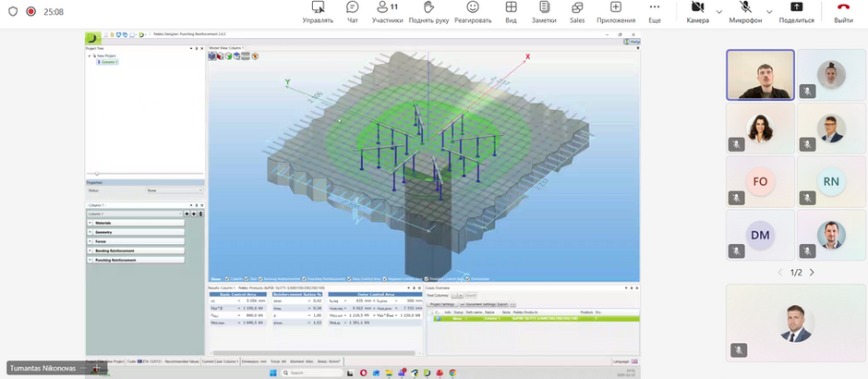Expand the Geometry section
Viewport: 868px width, 379px height.
(136, 232)
